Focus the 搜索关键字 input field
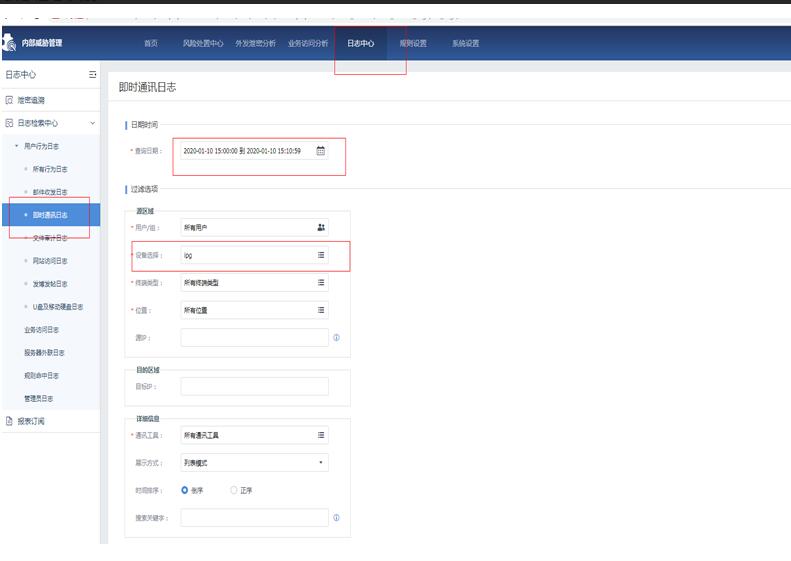 click(254, 518)
